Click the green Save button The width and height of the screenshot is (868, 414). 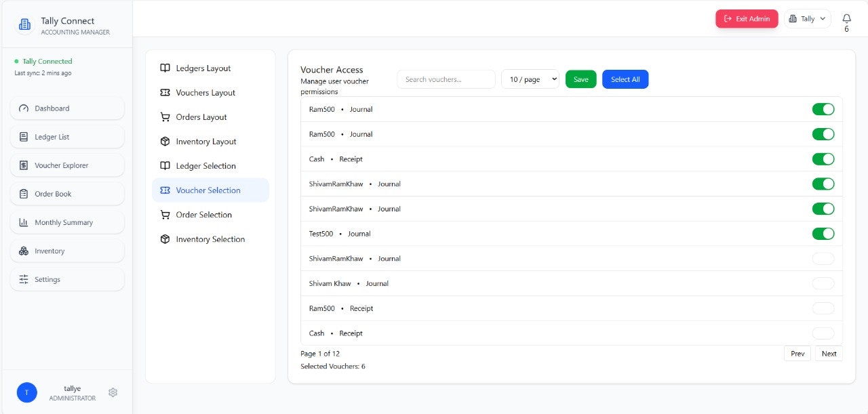581,79
